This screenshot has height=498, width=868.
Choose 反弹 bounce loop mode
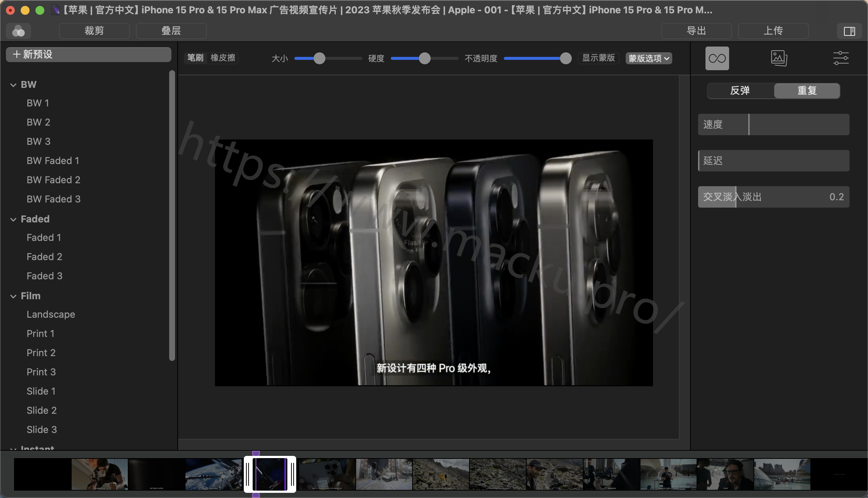[740, 91]
